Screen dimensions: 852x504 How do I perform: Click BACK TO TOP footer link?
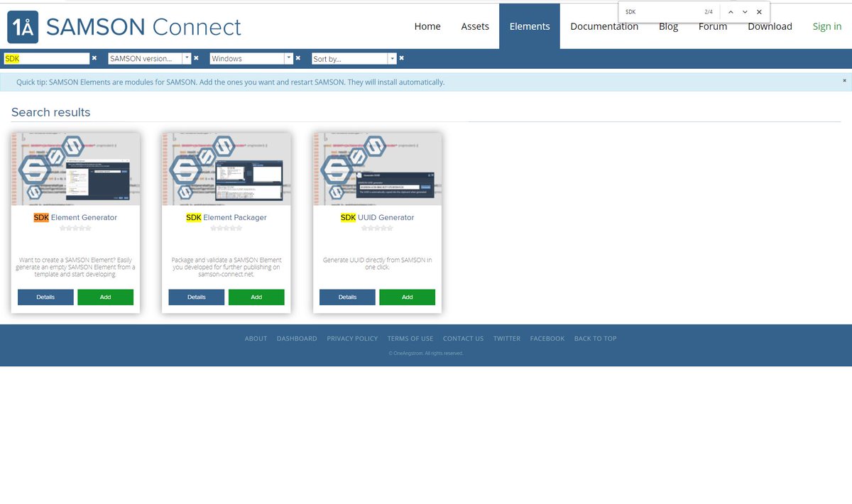[595, 339]
